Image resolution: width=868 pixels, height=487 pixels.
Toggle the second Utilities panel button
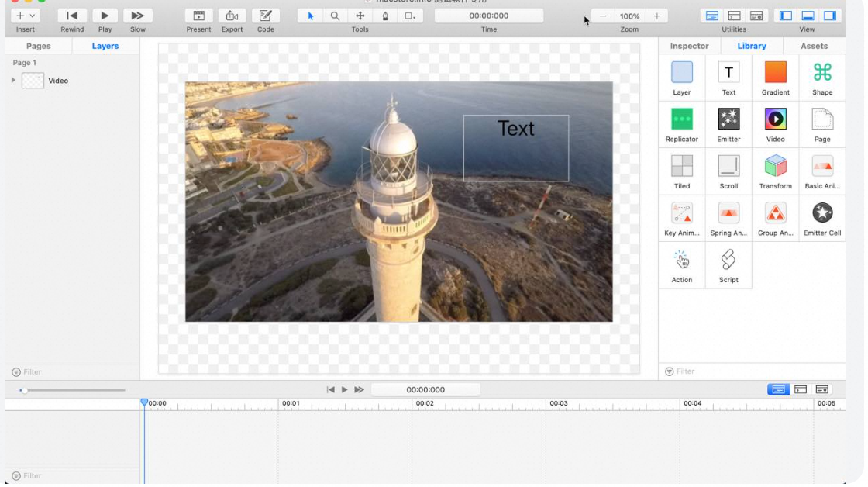tap(734, 16)
